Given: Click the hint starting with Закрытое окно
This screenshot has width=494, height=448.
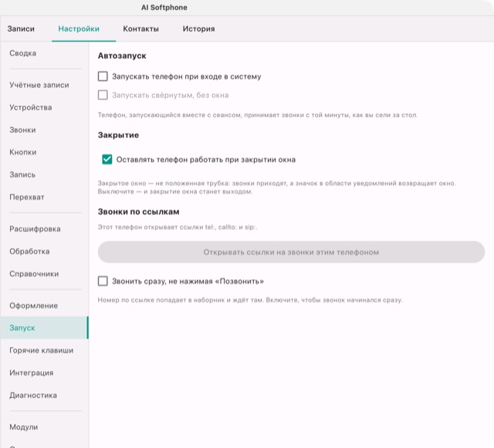Looking at the screenshot, I should (x=276, y=187).
